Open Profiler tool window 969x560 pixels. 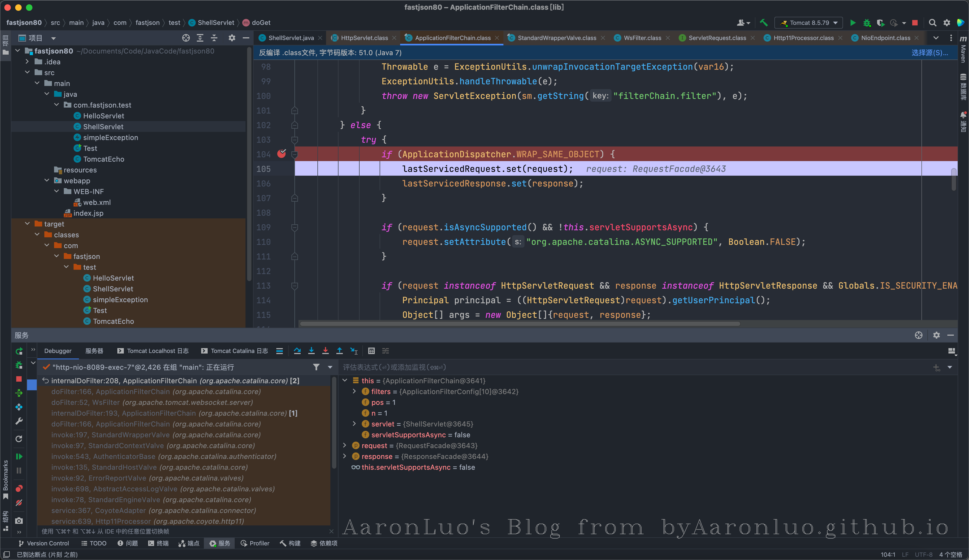(255, 543)
